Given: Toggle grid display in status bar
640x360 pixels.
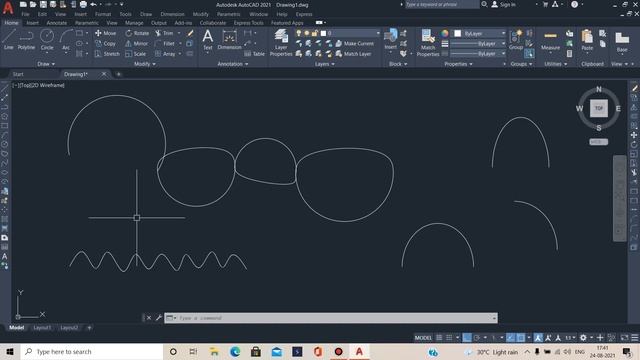Looking at the screenshot, I should [x=439, y=338].
